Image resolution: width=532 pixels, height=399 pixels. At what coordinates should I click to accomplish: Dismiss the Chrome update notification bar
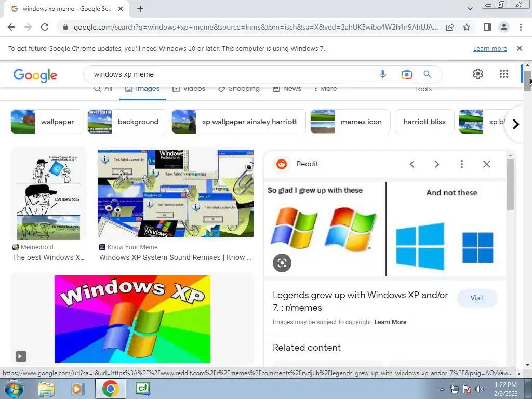click(520, 48)
